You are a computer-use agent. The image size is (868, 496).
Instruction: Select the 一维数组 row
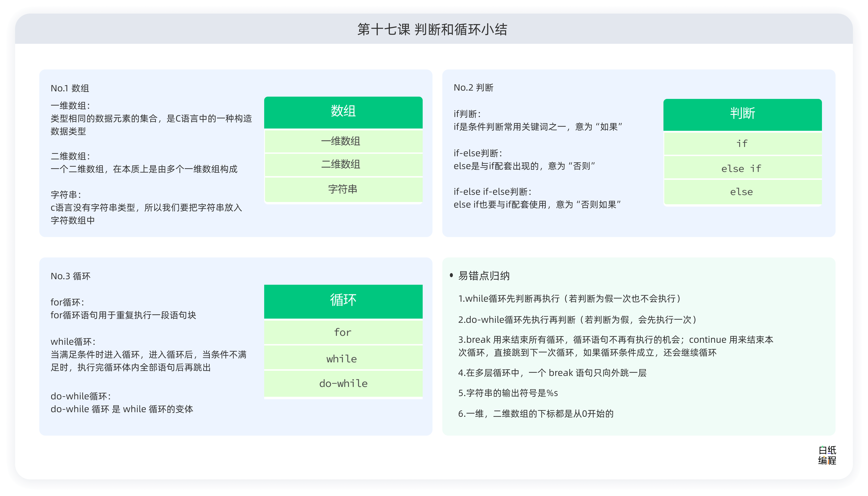343,141
